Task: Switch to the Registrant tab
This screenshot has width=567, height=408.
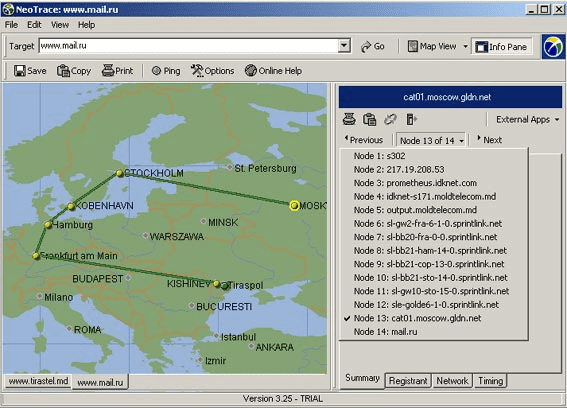Action: click(x=408, y=381)
